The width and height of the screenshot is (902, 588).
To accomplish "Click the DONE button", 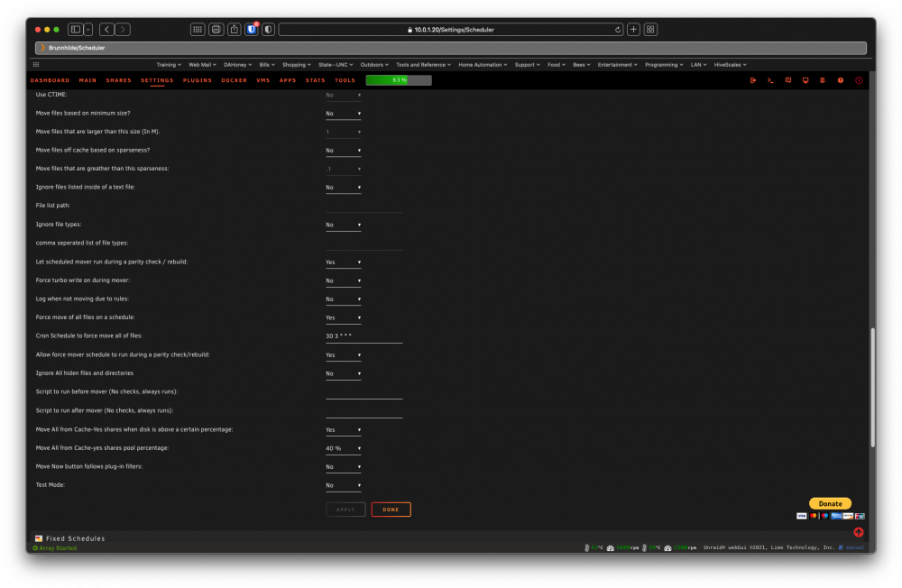I will (391, 510).
